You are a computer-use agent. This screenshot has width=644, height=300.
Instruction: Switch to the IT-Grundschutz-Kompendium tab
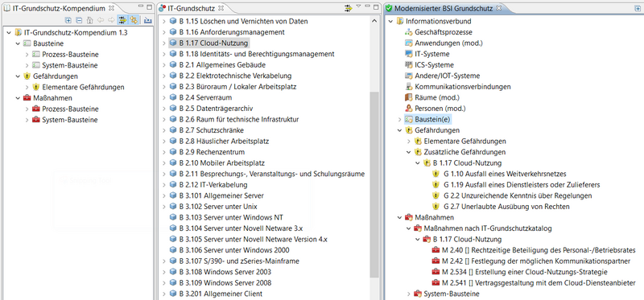point(58,8)
